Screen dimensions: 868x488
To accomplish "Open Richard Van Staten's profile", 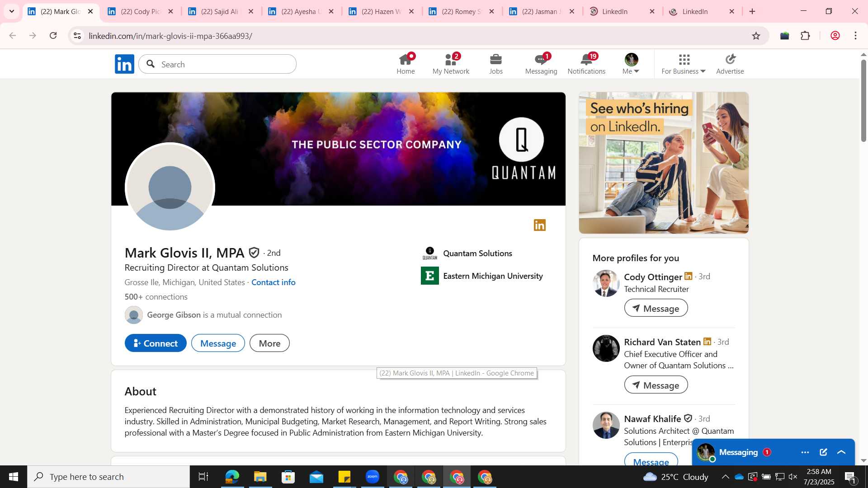I will [662, 342].
